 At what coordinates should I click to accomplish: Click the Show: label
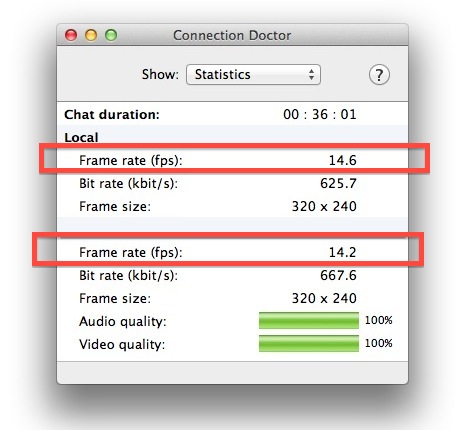tap(160, 75)
